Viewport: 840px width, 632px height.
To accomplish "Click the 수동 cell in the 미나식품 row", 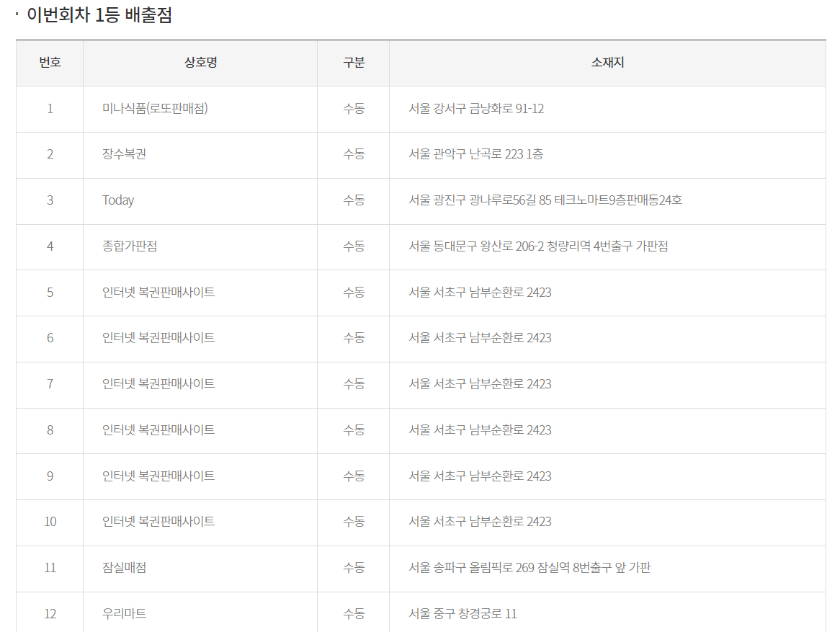I will [x=353, y=109].
